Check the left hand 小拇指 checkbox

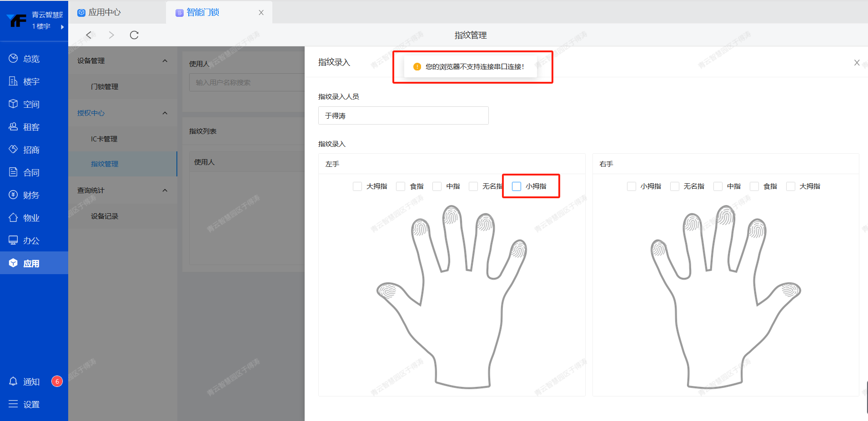pyautogui.click(x=517, y=186)
